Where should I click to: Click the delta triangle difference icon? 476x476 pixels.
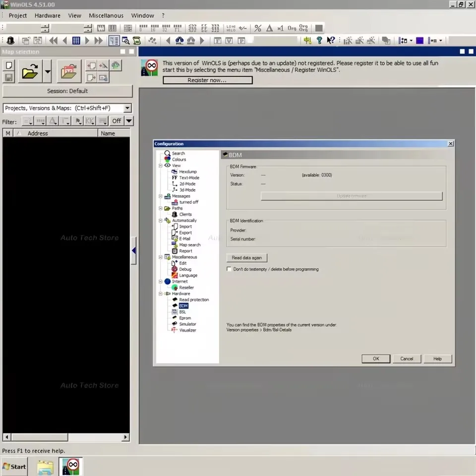point(269,28)
